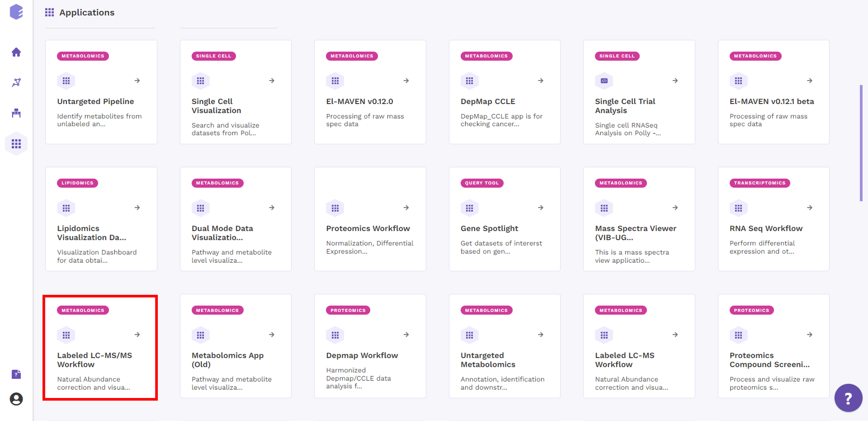This screenshot has width=868, height=421.
Task: Click the Applications grid icon in sidebar
Action: [x=16, y=144]
